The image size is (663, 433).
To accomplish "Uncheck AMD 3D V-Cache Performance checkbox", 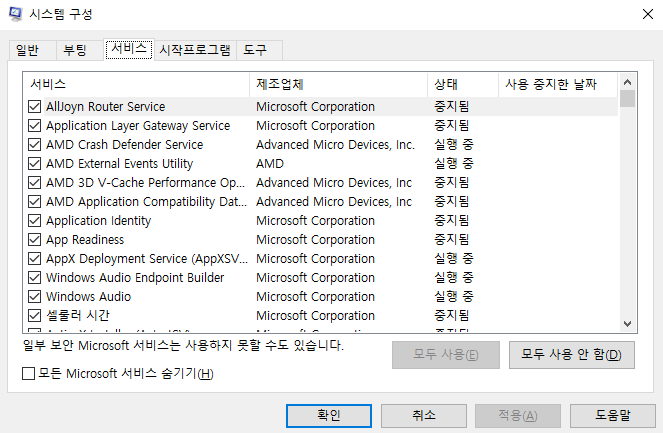I will [34, 183].
